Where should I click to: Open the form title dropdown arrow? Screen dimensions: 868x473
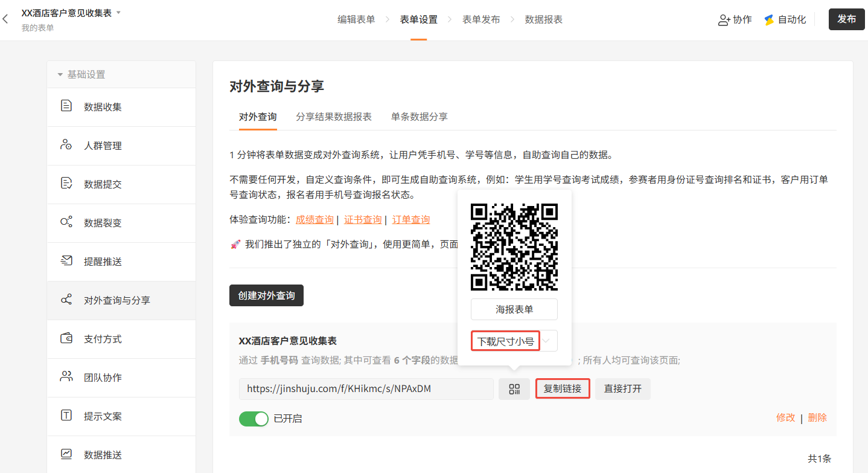point(118,13)
